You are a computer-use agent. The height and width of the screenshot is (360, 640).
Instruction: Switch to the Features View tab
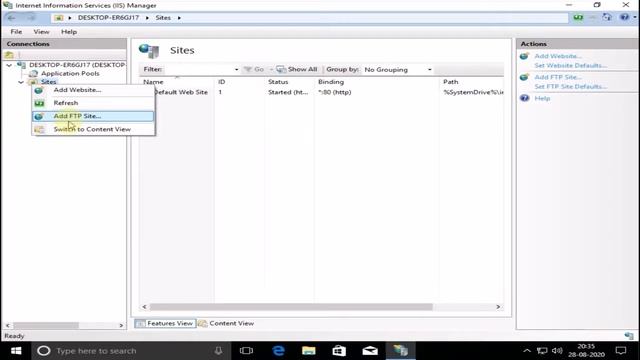tap(165, 323)
